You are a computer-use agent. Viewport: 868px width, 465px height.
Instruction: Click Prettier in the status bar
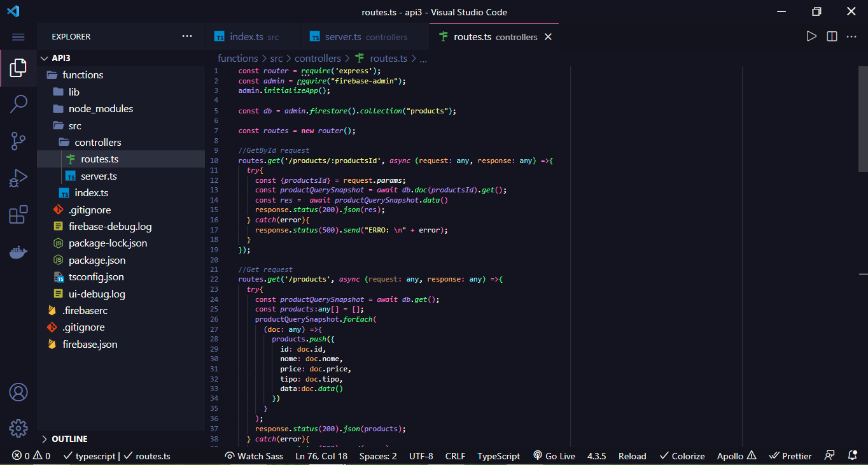coord(790,456)
